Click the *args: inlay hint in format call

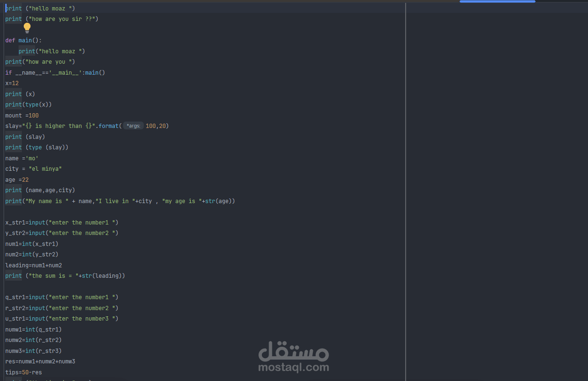tap(133, 126)
